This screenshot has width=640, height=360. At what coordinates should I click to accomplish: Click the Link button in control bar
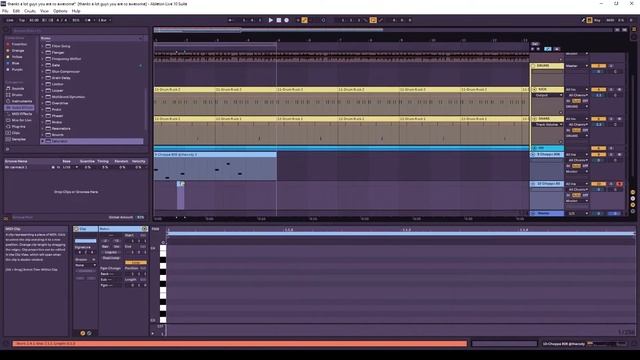pos(10,20)
